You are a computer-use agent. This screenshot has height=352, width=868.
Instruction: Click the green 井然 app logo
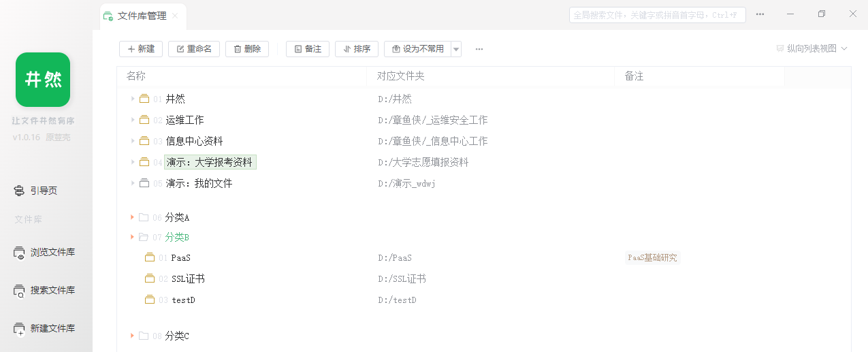[x=43, y=80]
